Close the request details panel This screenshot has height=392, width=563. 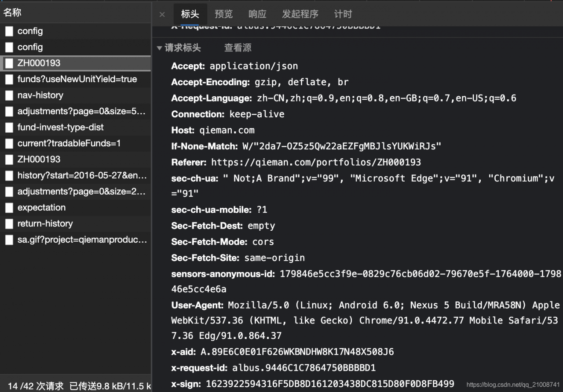(162, 15)
